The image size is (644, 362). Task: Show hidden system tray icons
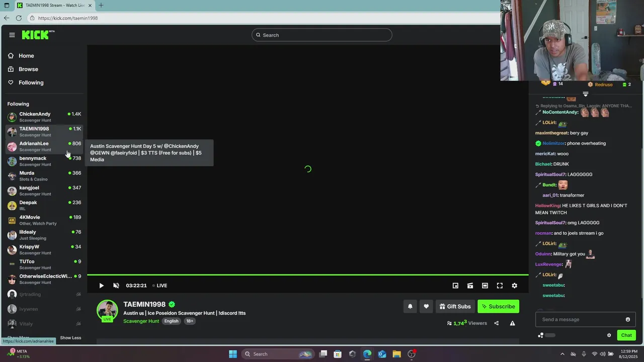(562, 354)
